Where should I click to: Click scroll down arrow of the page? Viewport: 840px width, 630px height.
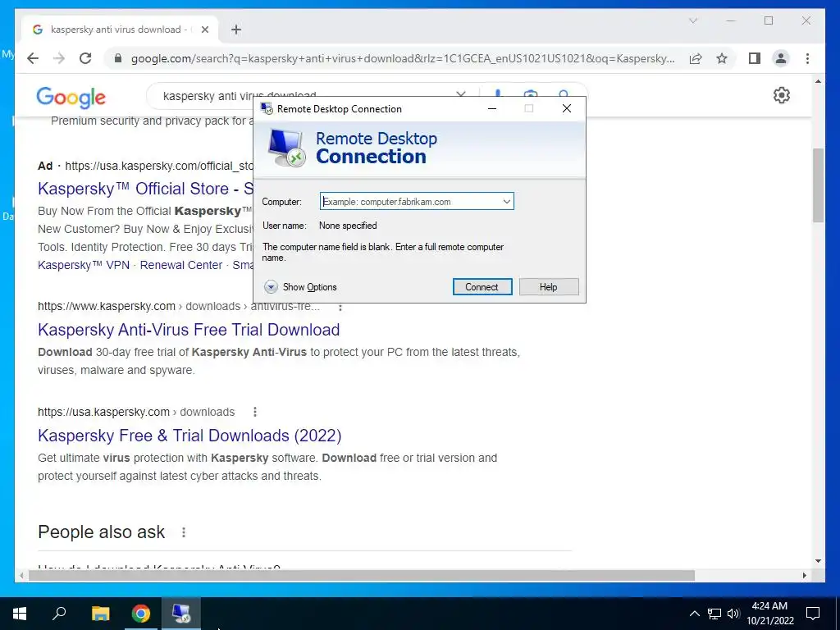click(x=818, y=561)
